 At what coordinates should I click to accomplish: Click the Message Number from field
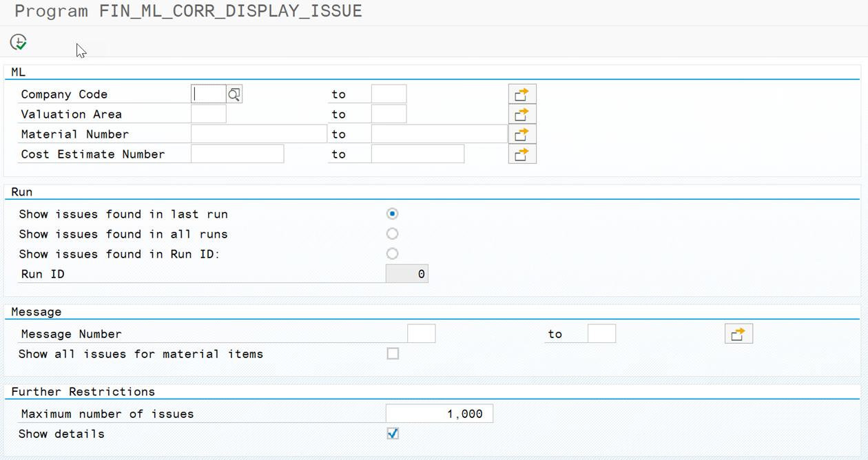(x=421, y=334)
